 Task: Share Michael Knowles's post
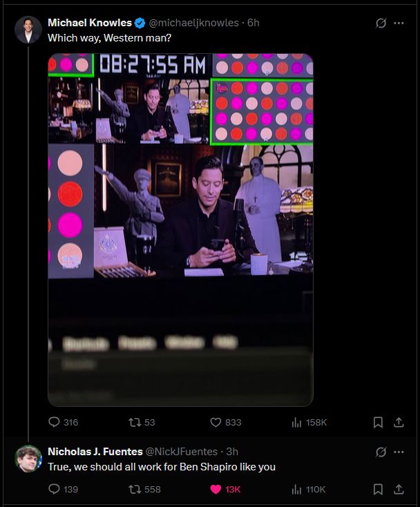[x=399, y=422]
